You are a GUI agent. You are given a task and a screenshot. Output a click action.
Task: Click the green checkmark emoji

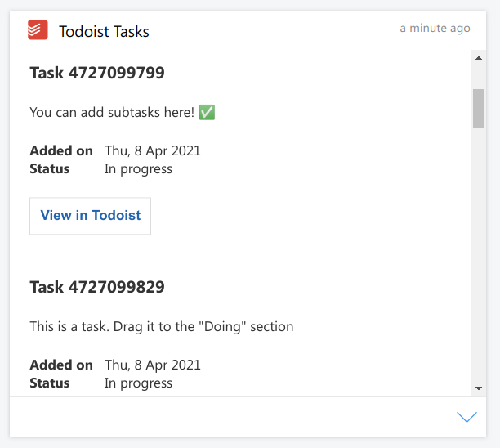[207, 113]
